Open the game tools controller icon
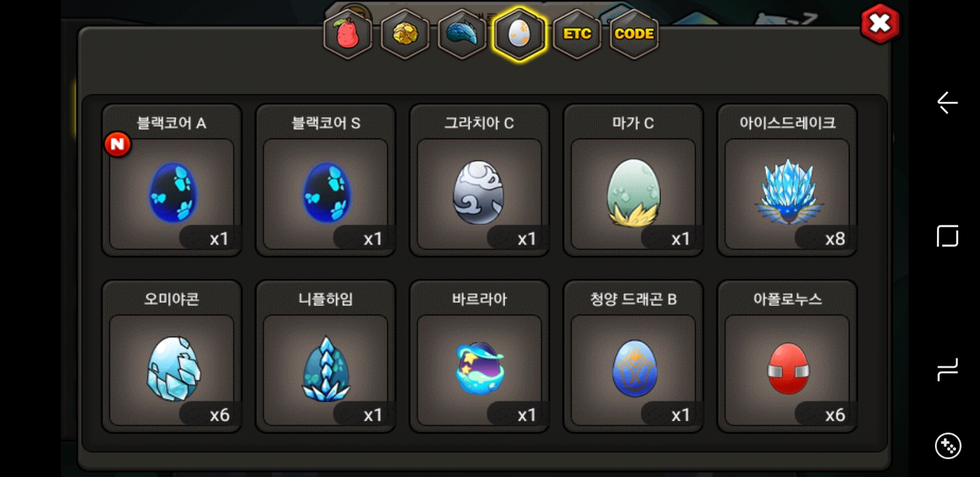The image size is (980, 477). click(x=948, y=446)
